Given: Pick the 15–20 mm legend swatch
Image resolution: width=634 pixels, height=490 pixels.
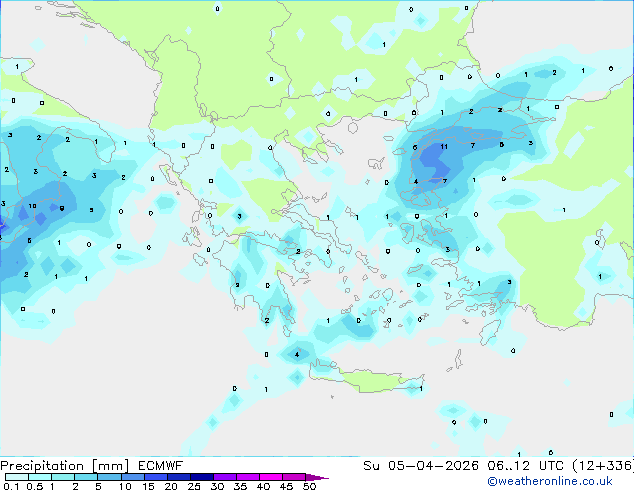Looking at the screenshot, I should coord(155,477).
